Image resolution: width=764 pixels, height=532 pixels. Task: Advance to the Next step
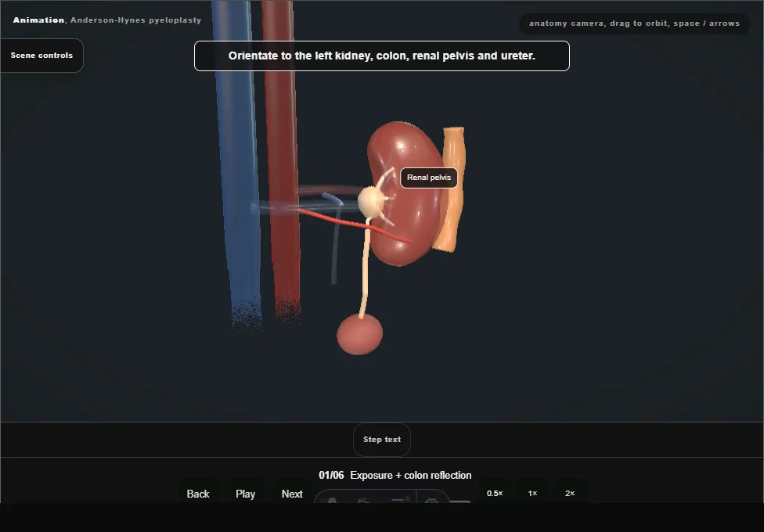[x=292, y=494]
